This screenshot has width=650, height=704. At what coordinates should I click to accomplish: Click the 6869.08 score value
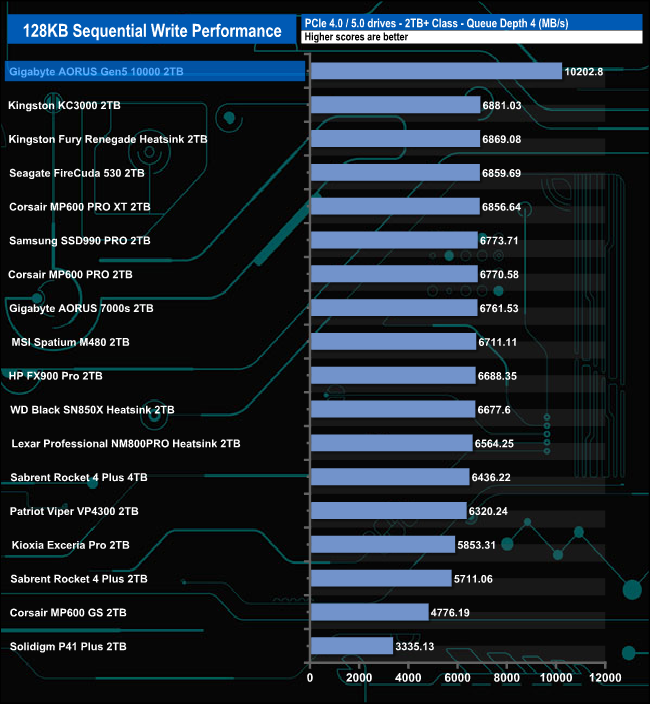[x=501, y=139]
